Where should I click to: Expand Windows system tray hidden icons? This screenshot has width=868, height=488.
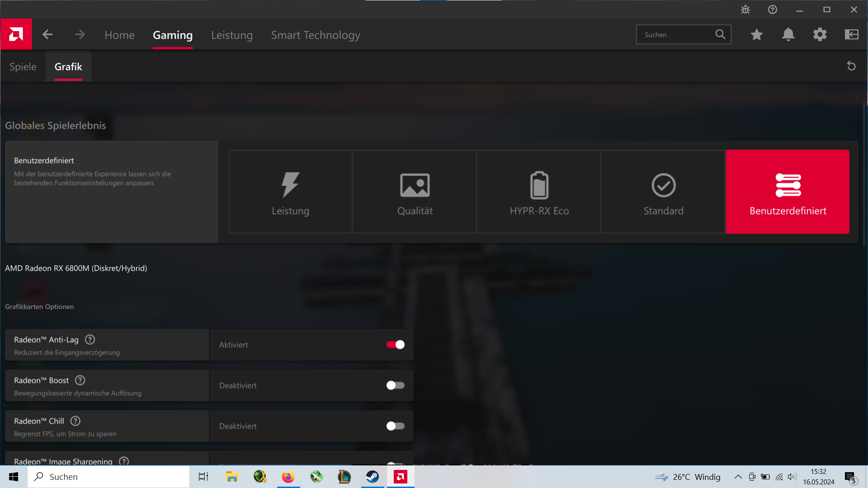pos(738,477)
